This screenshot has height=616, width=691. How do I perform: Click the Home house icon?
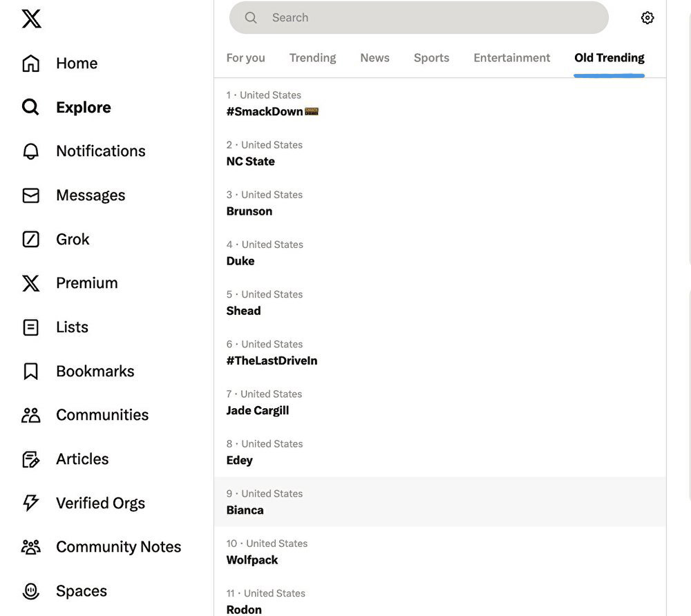tap(31, 63)
